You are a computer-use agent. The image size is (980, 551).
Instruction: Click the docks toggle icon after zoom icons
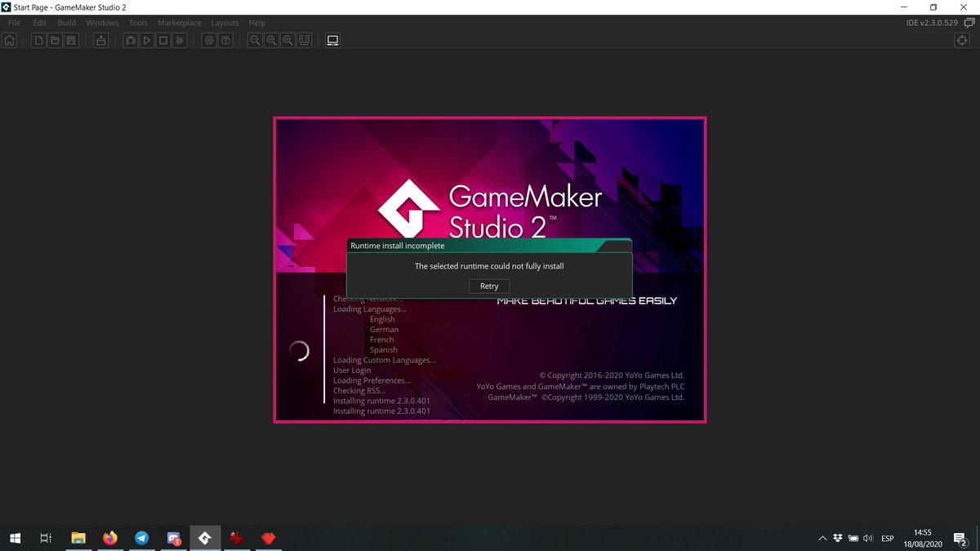click(305, 40)
